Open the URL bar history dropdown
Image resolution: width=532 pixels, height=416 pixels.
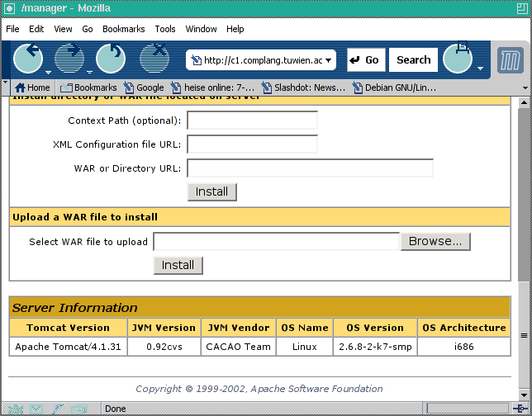[328, 60]
